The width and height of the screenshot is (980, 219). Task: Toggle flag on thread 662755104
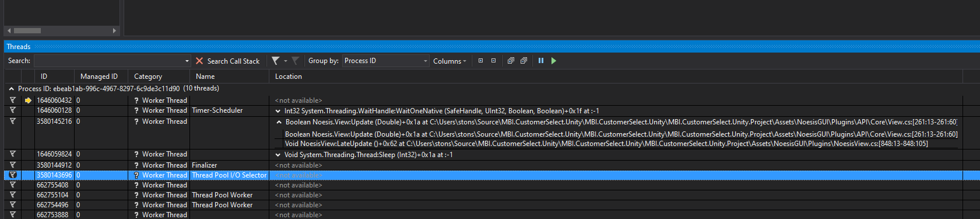tap(12, 195)
